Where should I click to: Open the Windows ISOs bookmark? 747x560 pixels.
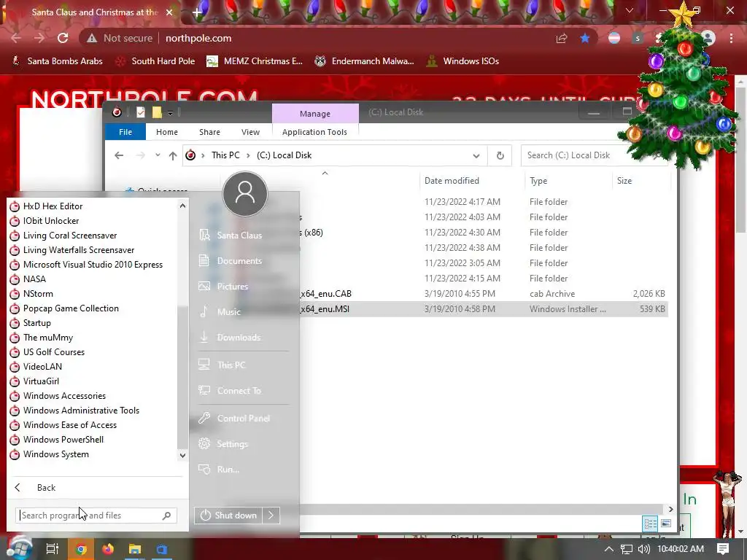(463, 61)
